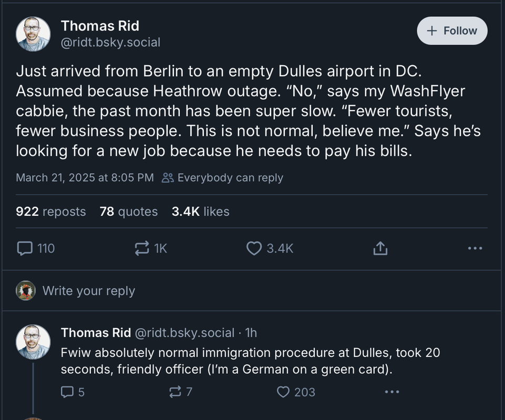This screenshot has width=505, height=420.
Task: Click Thomas Rid's avatar on the reply post
Action: point(33,342)
